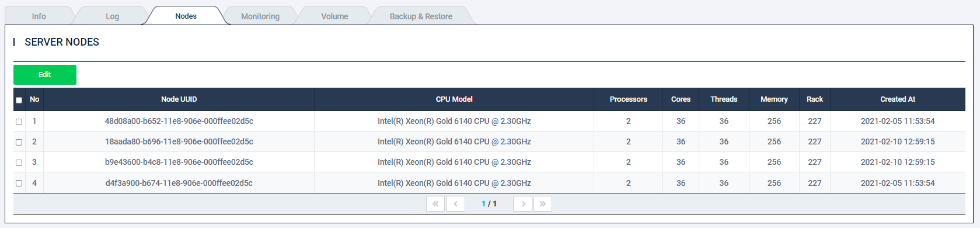Screen dimensions: 980x228
Task: Mark the checkbox for node 4
Action: [19, 183]
